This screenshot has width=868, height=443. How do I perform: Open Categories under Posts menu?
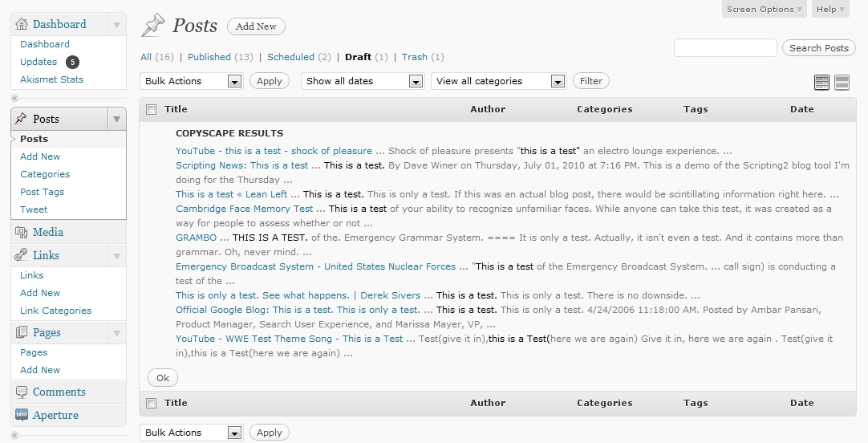[x=45, y=174]
